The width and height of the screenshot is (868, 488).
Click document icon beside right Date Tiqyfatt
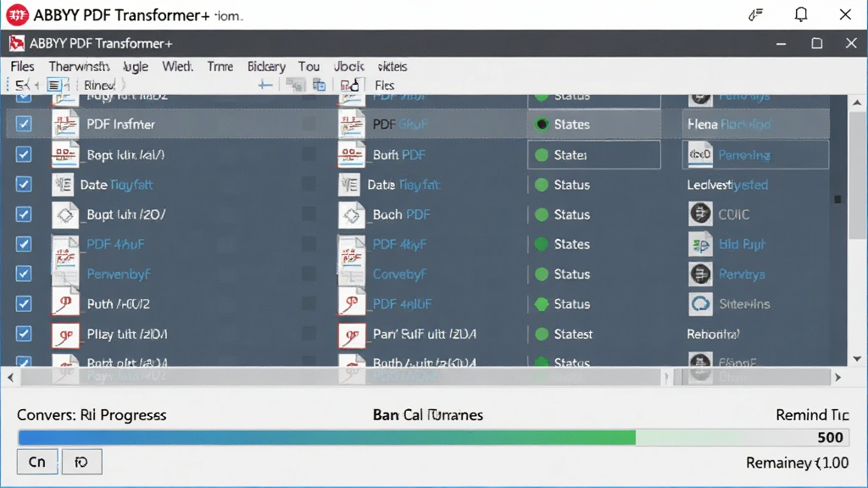348,184
